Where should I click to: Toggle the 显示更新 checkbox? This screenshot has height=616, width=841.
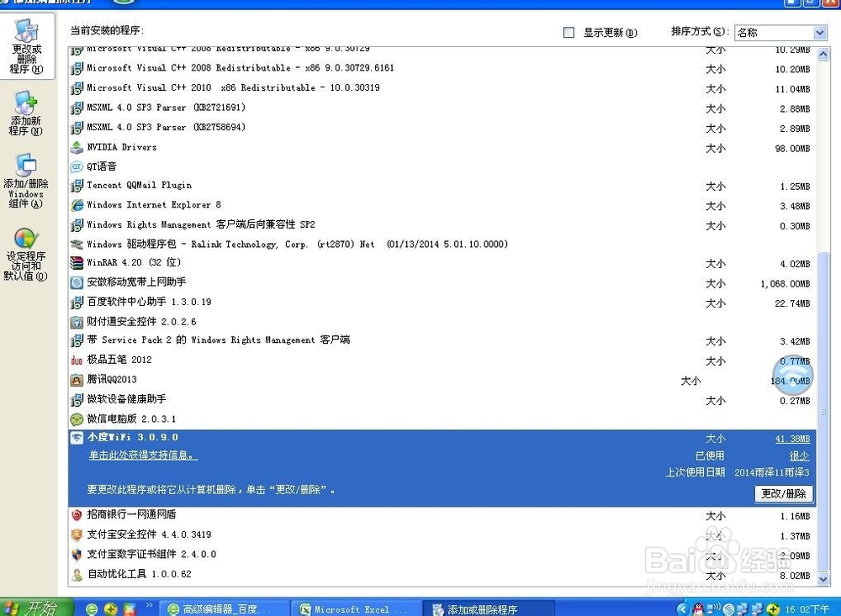[x=569, y=33]
